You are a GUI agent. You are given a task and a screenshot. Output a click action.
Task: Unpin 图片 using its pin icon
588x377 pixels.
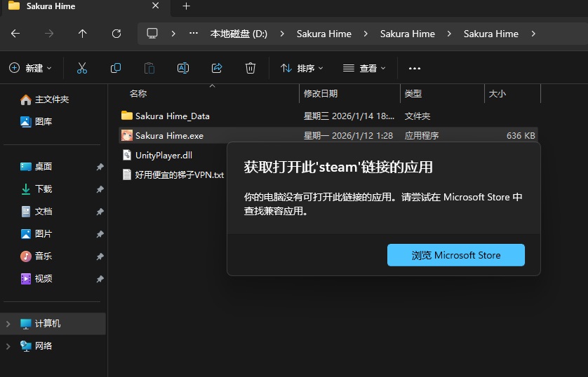[100, 234]
